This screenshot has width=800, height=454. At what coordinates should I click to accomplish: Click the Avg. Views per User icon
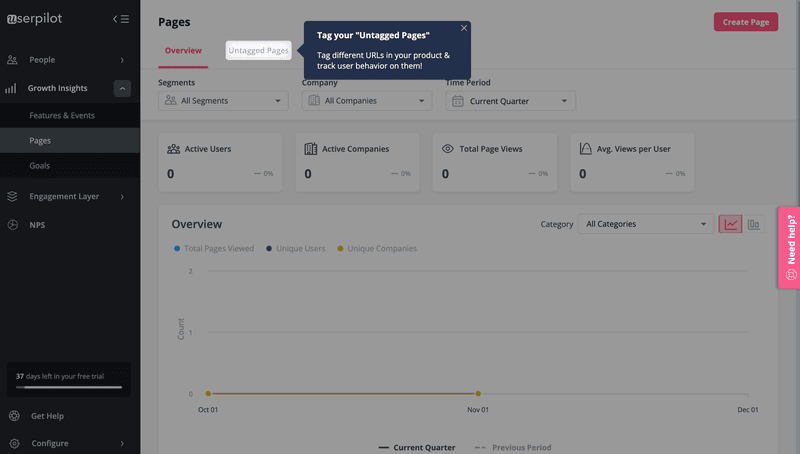585,149
